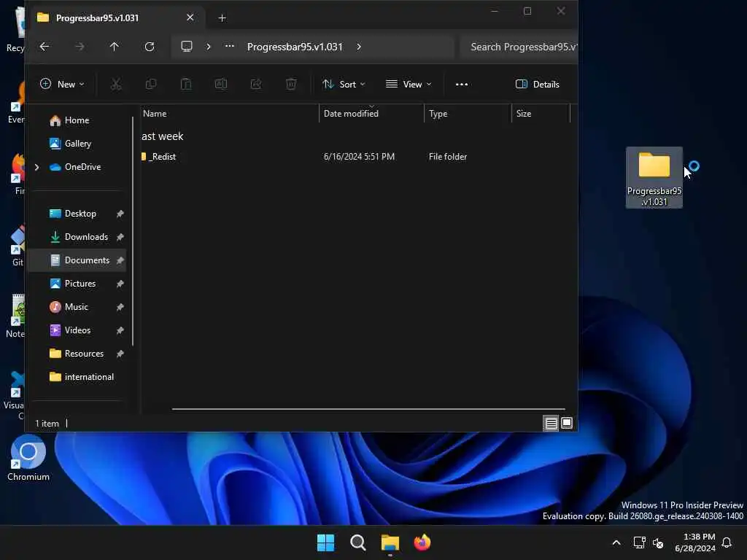
Task: Click the Search Progressbar95 field
Action: 519,47
